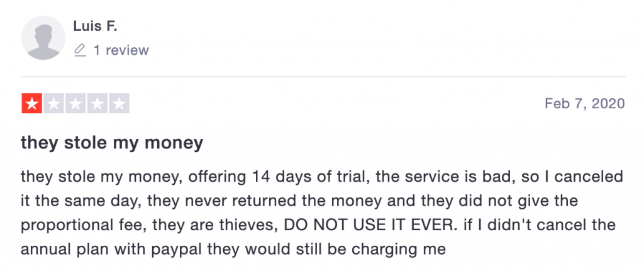Click the red first rating star
Viewport: 644px width, 271px height.
pos(31,104)
